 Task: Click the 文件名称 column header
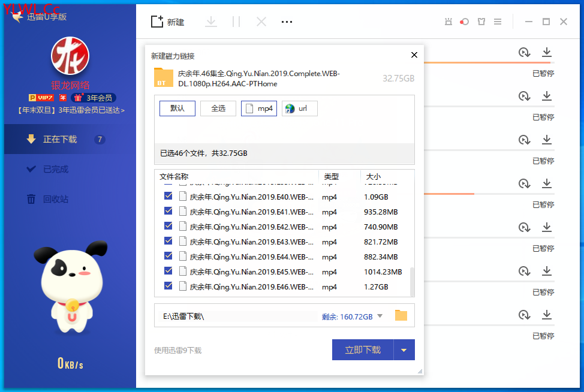(x=174, y=176)
